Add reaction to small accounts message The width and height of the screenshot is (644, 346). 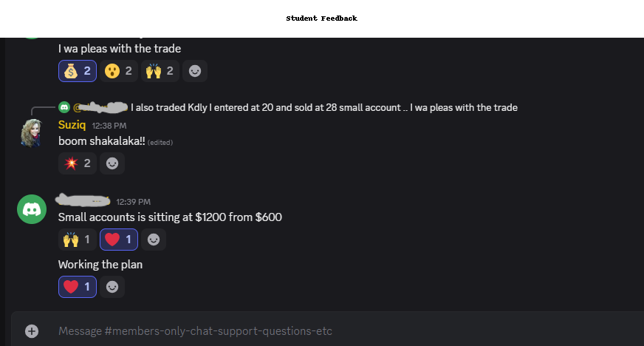pyautogui.click(x=154, y=240)
